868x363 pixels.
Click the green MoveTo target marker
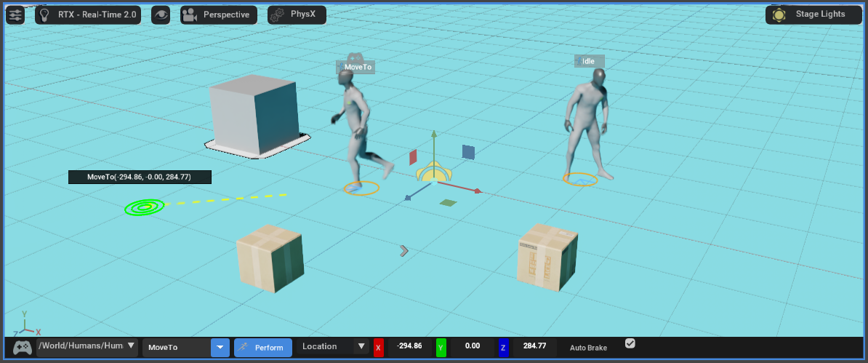(x=145, y=207)
